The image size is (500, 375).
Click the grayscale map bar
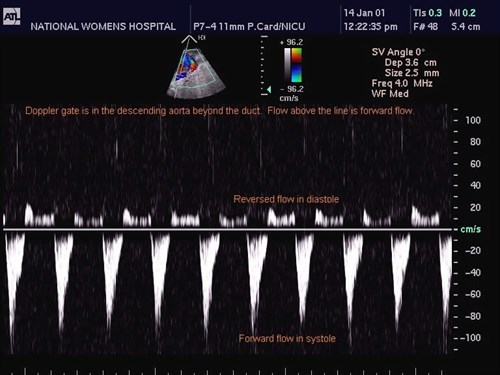287,65
